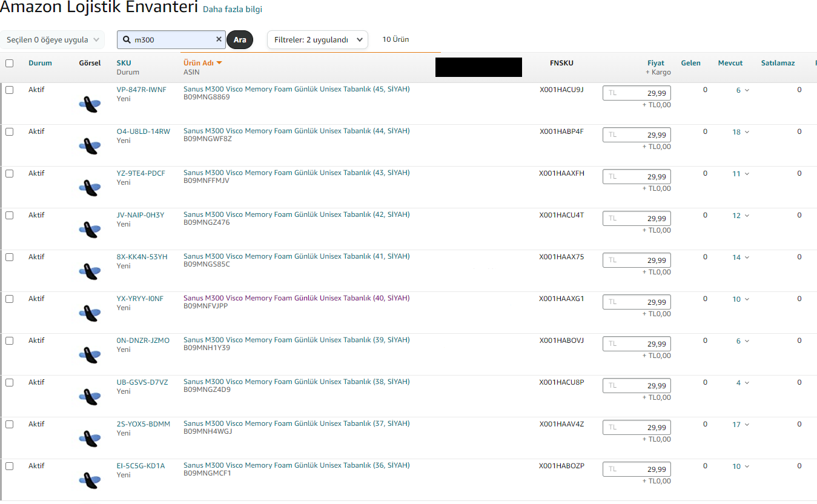Open insole thumbnail for SKU EI-5C5G-KD1A

(90, 480)
